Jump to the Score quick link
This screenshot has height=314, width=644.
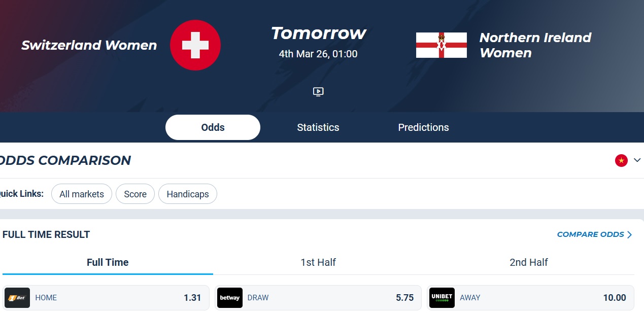click(x=135, y=194)
